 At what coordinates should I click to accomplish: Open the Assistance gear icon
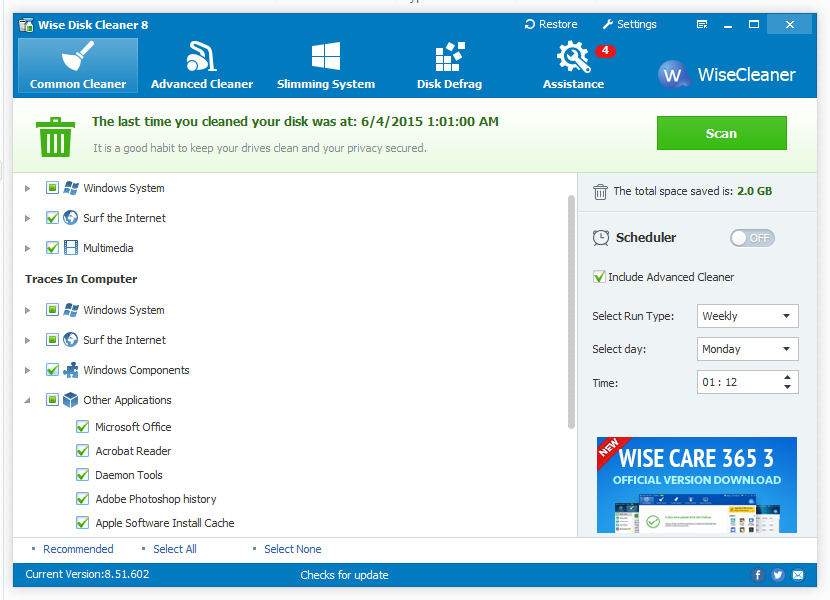point(574,56)
